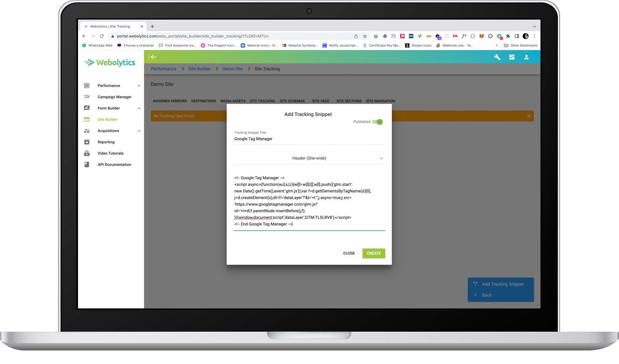The height and width of the screenshot is (364, 619).
Task: Open the Video Tutorials sidebar icon
Action: pos(87,153)
